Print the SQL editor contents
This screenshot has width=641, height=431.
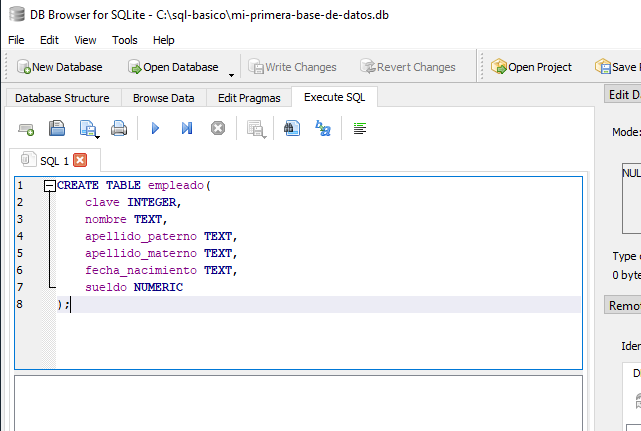pyautogui.click(x=119, y=128)
